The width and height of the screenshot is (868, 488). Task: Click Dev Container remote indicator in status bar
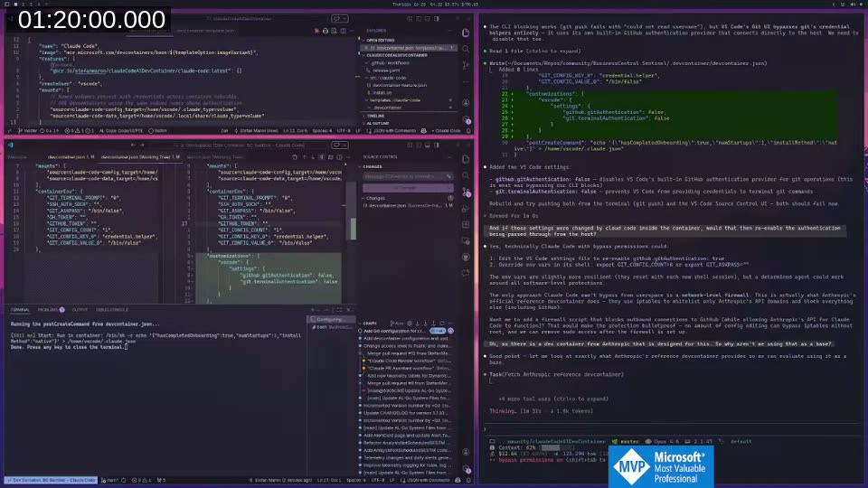51,480
